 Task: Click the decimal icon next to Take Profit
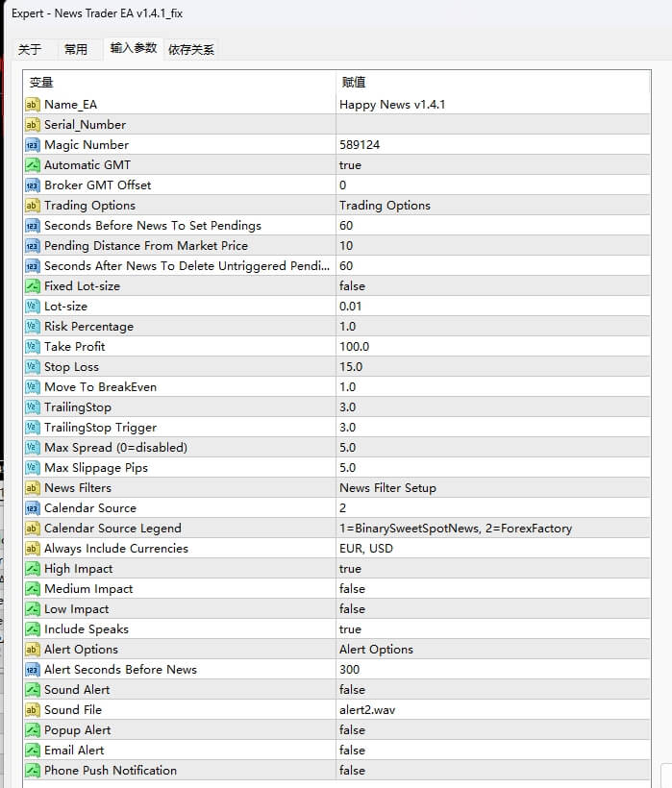pyautogui.click(x=35, y=346)
